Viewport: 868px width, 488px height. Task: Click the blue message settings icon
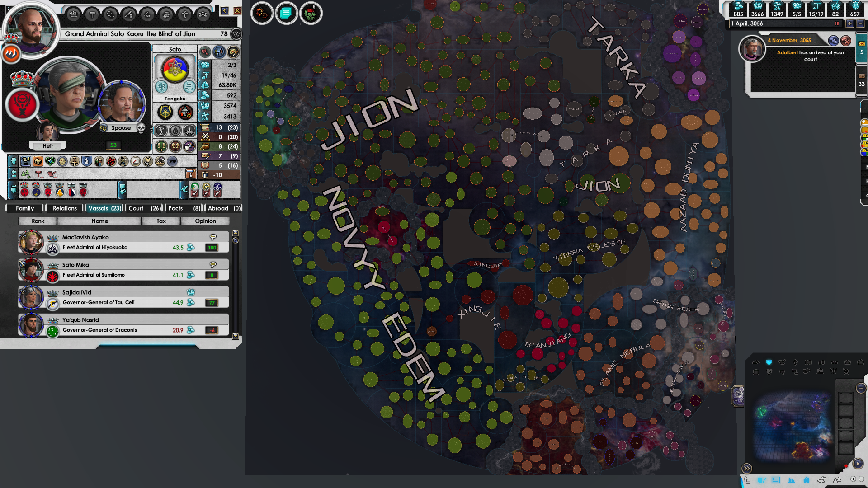(833, 41)
